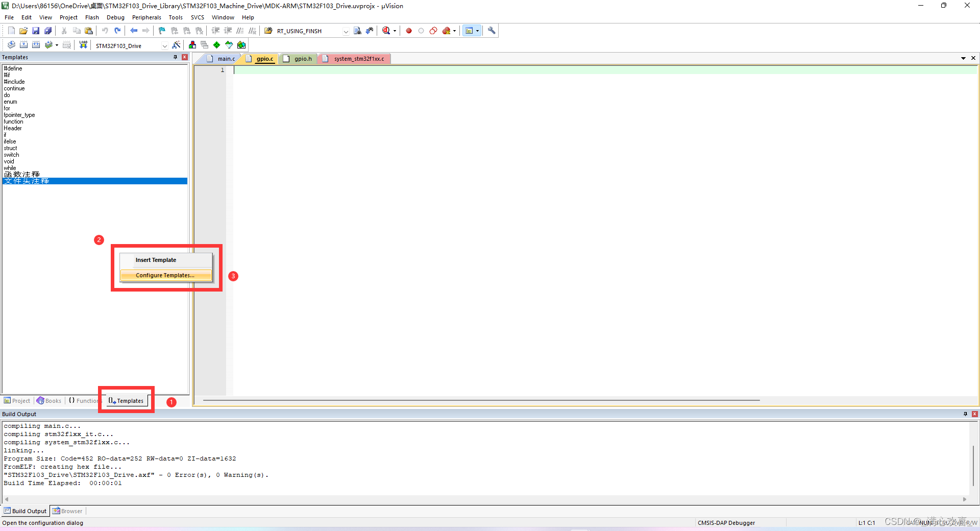Open the Flash menu
Image resolution: width=980 pixels, height=531 pixels.
(x=92, y=17)
